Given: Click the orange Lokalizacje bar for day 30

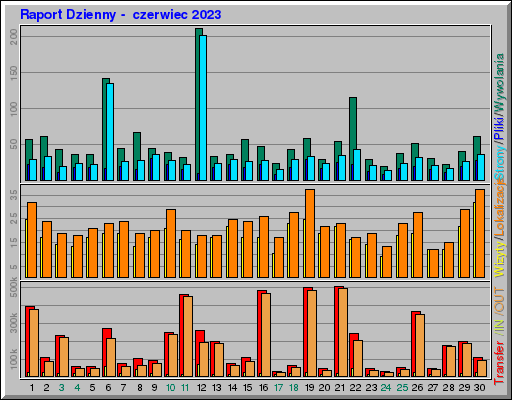Looking at the screenshot, I should [480, 233].
